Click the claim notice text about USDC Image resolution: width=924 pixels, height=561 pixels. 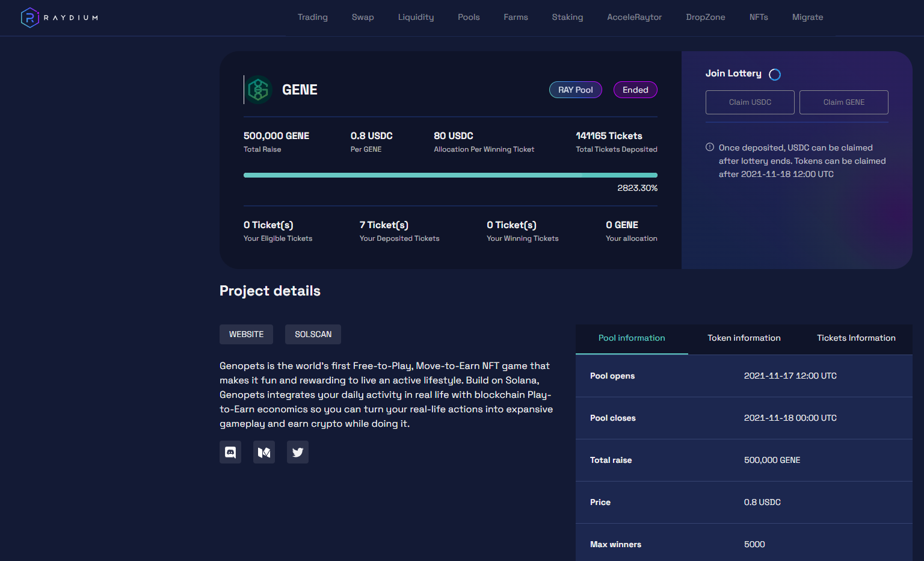point(802,161)
